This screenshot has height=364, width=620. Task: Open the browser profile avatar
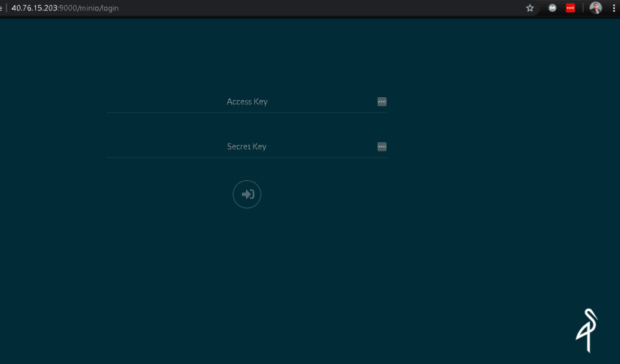(595, 8)
